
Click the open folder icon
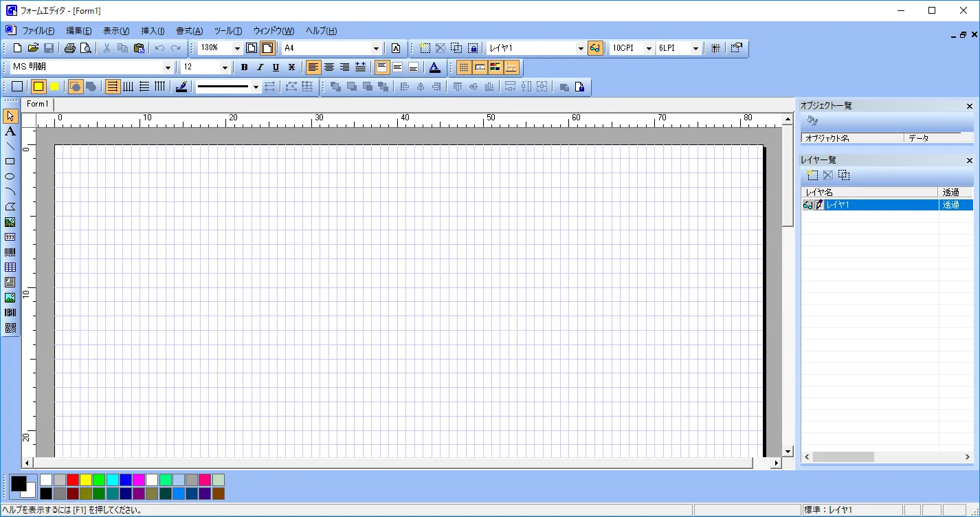point(33,48)
